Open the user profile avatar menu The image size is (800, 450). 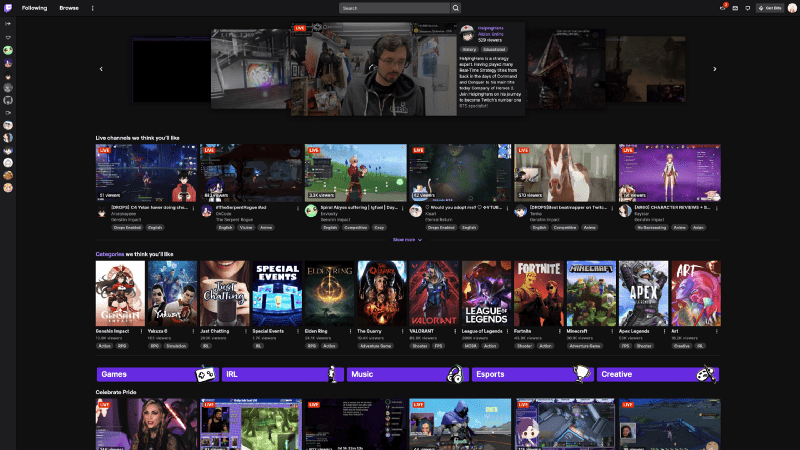792,8
